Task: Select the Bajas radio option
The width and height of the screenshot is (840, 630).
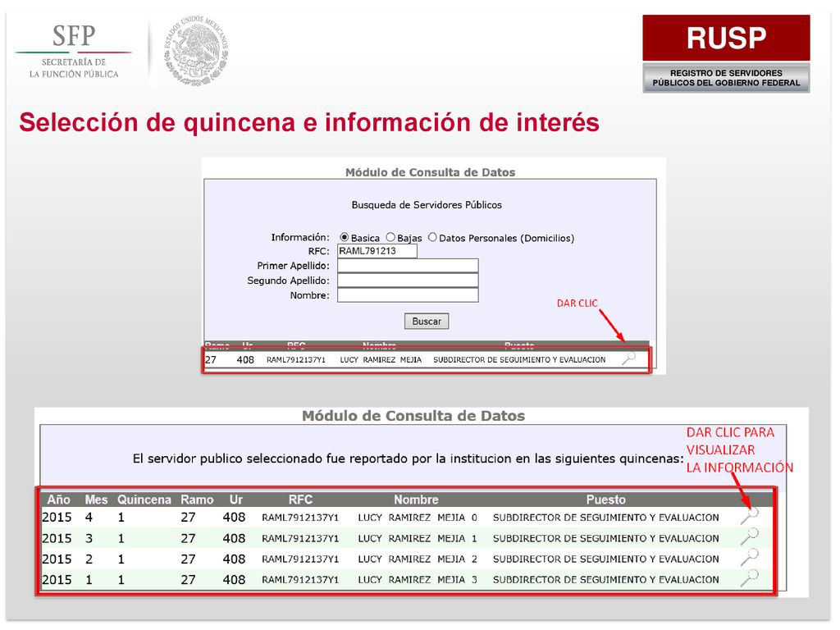Action: tap(390, 237)
